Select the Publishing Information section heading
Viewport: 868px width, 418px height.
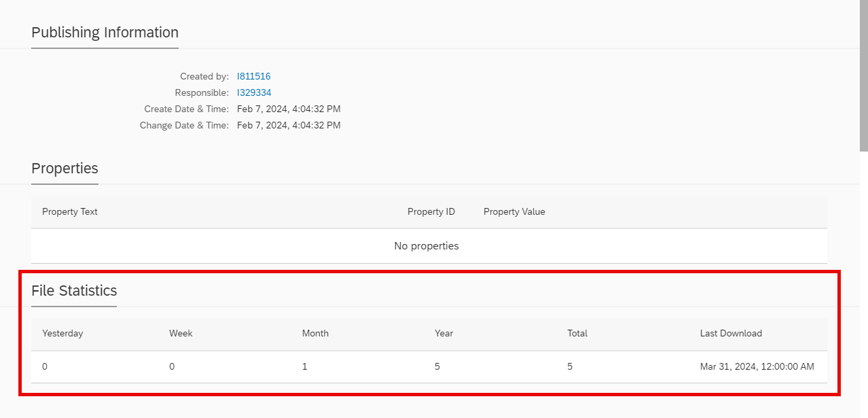tap(105, 33)
